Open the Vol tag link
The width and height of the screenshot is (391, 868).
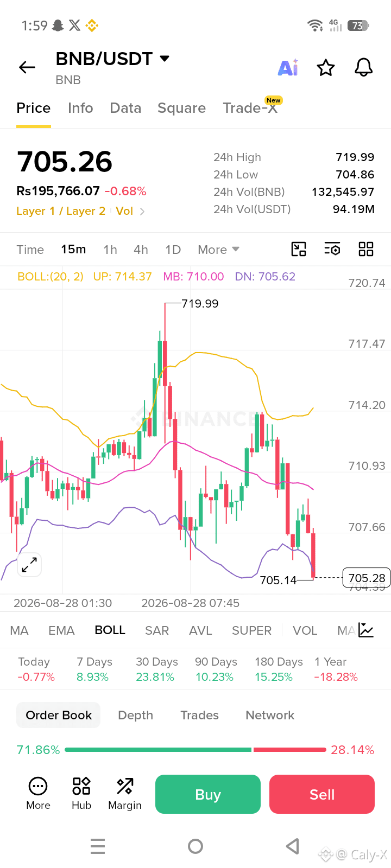point(124,211)
